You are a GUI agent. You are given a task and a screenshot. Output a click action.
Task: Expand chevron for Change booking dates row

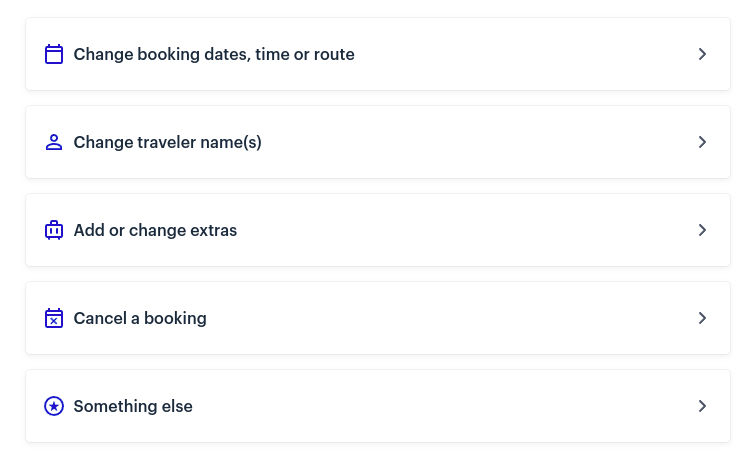click(702, 54)
